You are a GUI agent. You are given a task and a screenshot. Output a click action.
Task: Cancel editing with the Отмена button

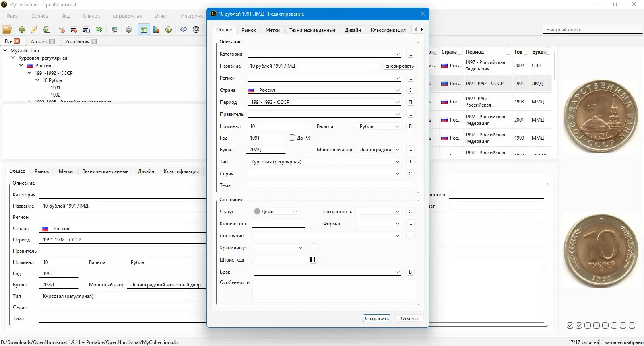[x=409, y=318]
